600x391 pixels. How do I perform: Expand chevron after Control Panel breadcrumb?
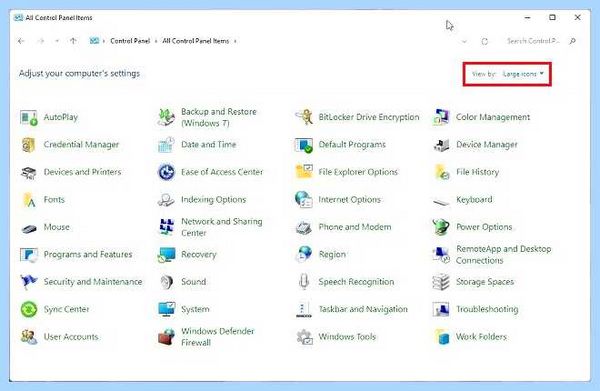pyautogui.click(x=156, y=41)
